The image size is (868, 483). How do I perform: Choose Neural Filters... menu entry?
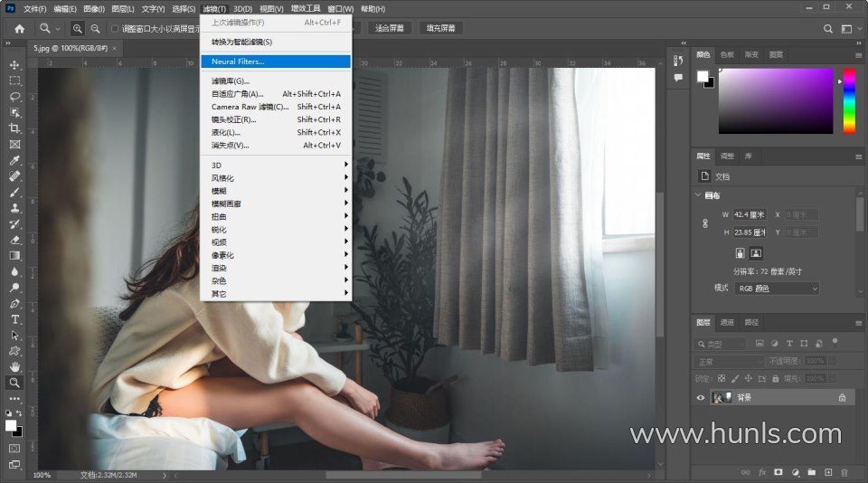pyautogui.click(x=276, y=62)
